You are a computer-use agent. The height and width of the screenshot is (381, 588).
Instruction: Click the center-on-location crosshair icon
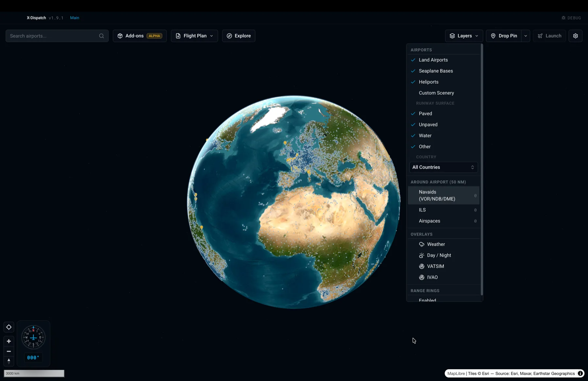click(9, 327)
